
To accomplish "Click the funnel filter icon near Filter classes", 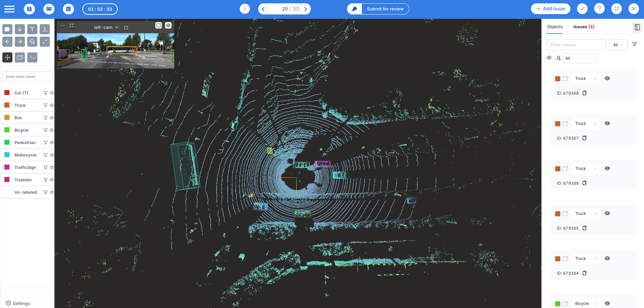I will (x=635, y=44).
